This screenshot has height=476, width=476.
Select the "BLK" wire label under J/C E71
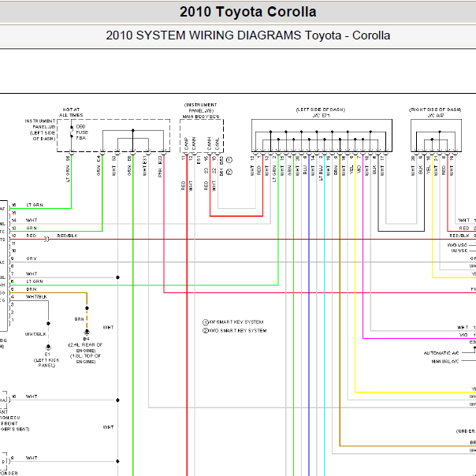coord(374,169)
